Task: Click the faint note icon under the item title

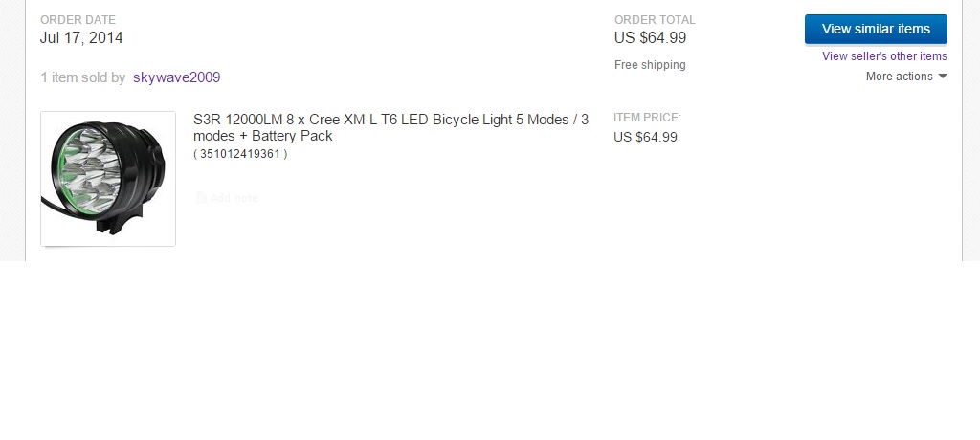Action: (x=201, y=198)
